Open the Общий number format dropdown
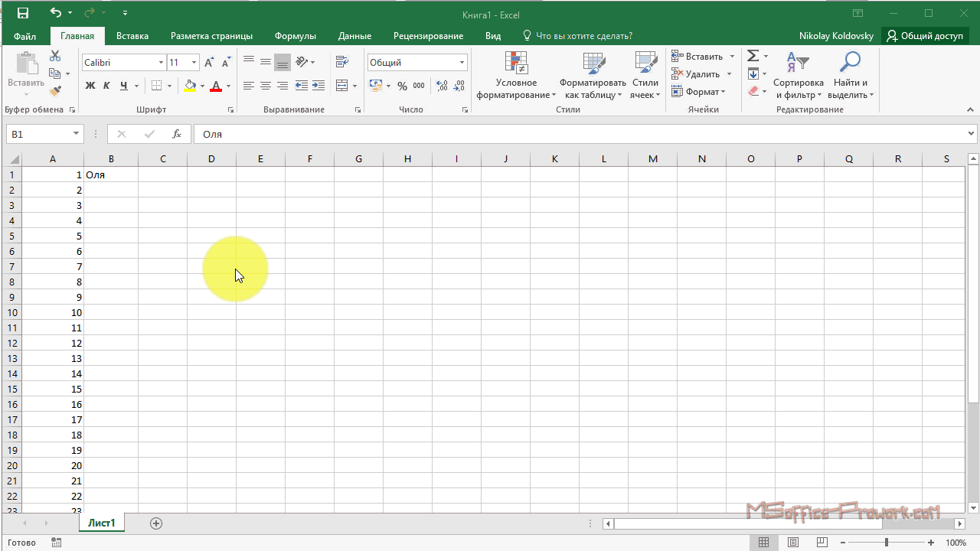The width and height of the screenshot is (980, 551). point(462,63)
